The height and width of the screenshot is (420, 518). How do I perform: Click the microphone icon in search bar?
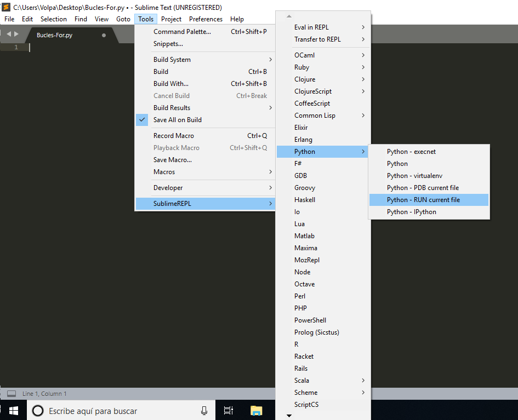pos(204,411)
